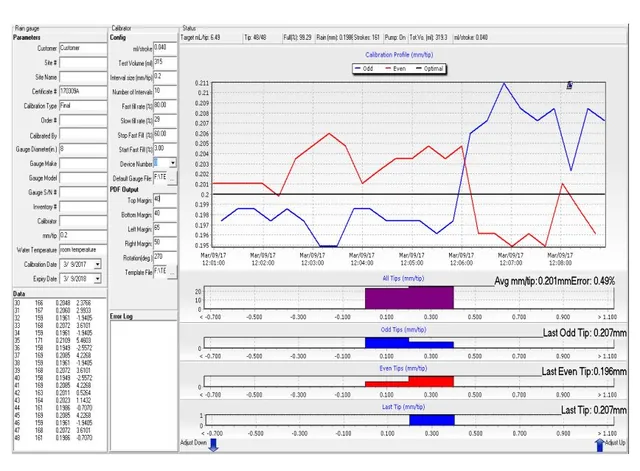
Task: Click the Adjust Down blue arrow
Action: pos(213,445)
